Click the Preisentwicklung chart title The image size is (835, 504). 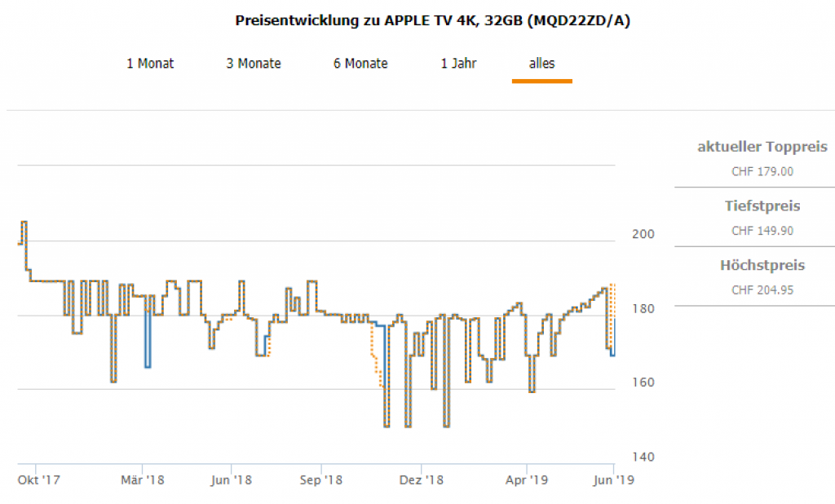(432, 20)
